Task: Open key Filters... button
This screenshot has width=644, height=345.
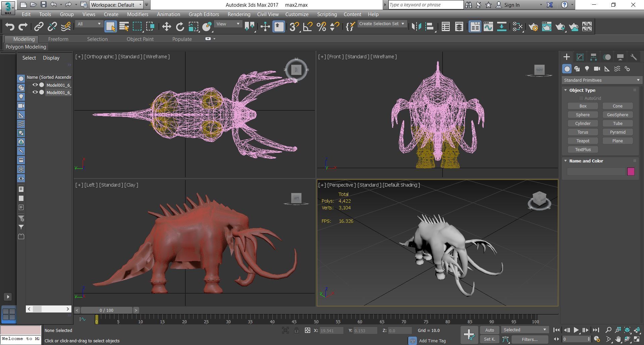Action: click(529, 339)
